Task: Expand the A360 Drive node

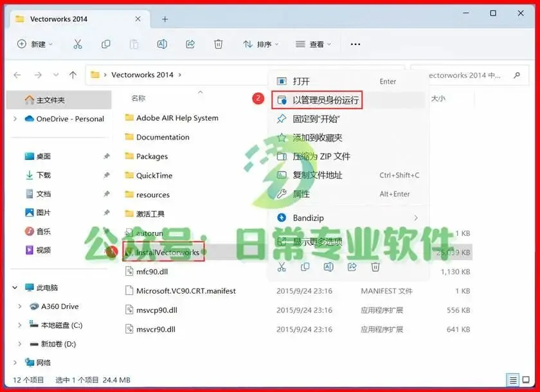Action: pos(20,307)
